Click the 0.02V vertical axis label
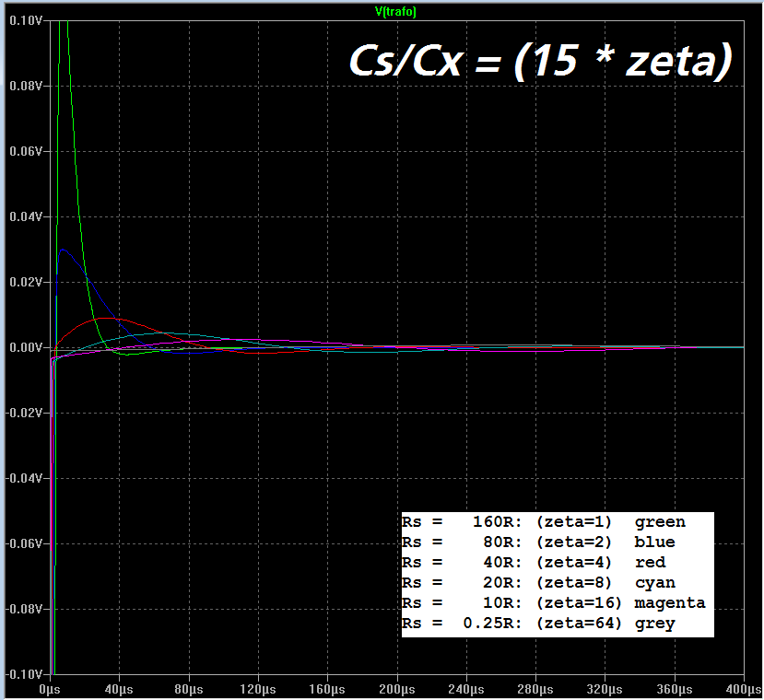764x700 pixels. click(26, 282)
